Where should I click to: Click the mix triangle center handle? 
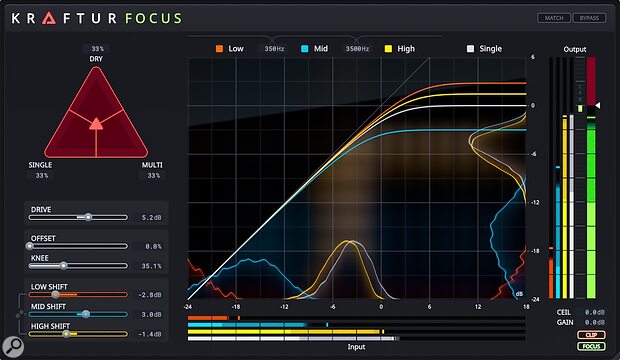[96, 124]
